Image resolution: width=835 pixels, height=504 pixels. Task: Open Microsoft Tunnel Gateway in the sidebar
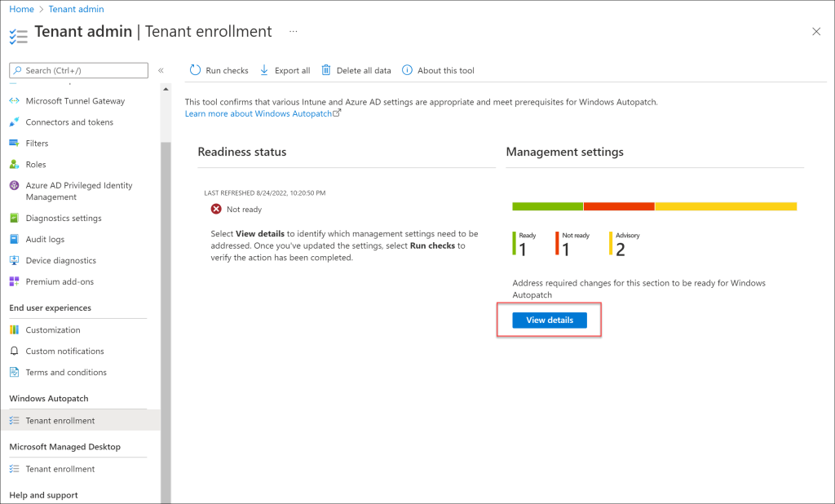[75, 100]
